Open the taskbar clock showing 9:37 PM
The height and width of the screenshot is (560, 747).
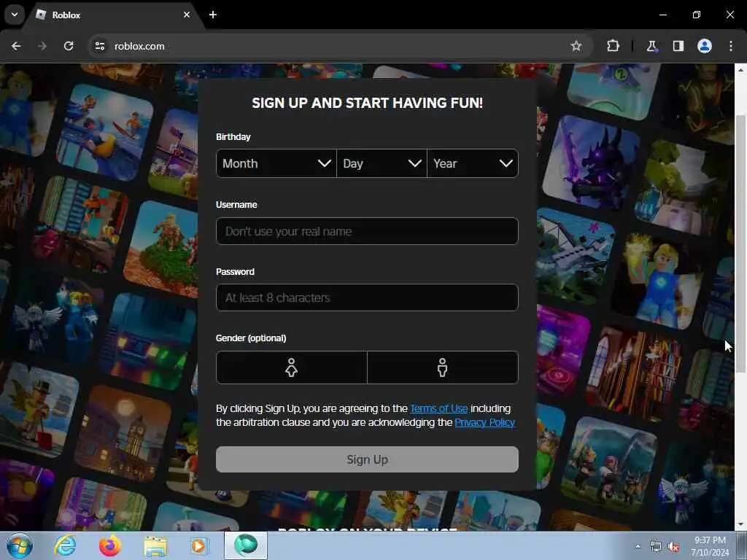(710, 546)
